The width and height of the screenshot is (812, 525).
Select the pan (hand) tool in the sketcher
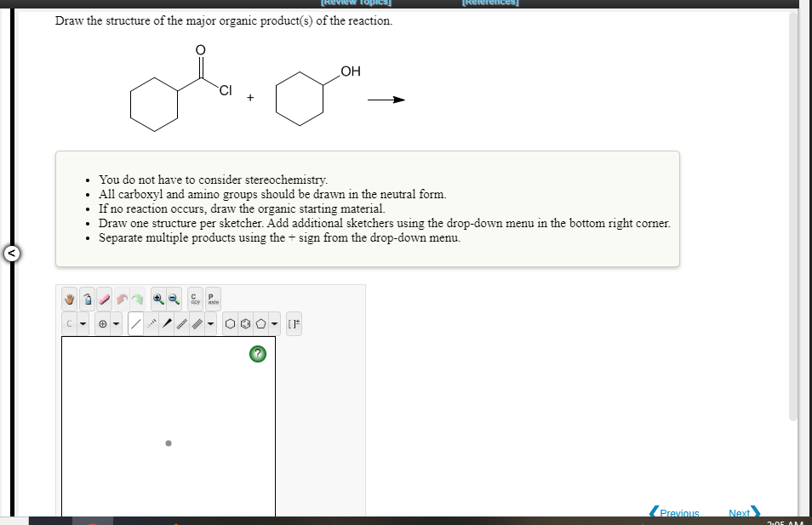coord(69,300)
